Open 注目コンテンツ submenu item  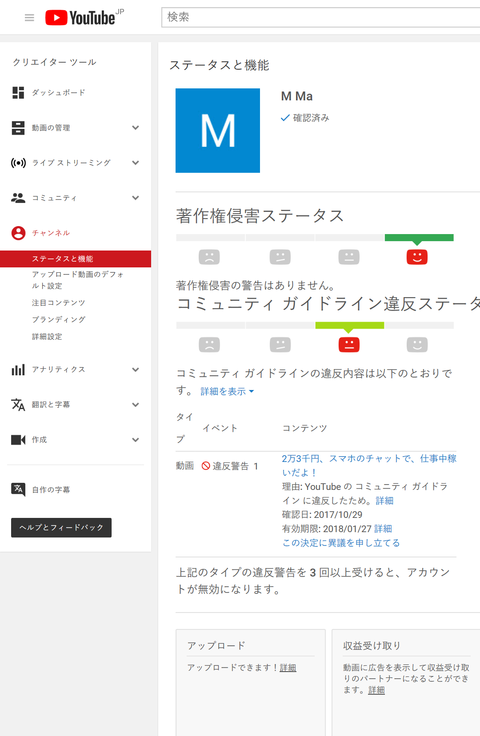click(x=59, y=303)
